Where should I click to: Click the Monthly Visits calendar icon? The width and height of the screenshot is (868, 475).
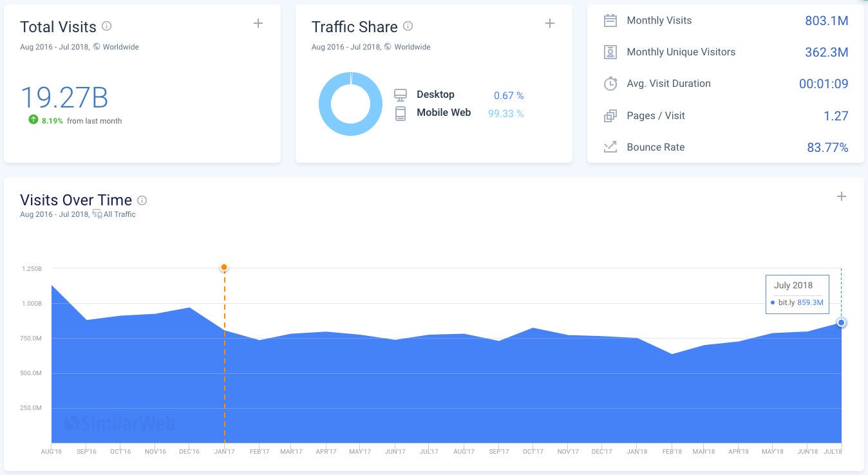(610, 21)
